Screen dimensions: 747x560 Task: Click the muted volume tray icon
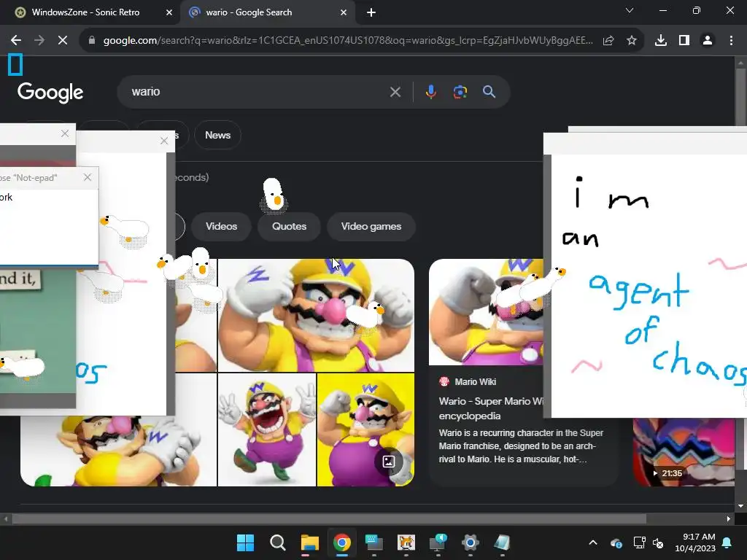pos(658,542)
